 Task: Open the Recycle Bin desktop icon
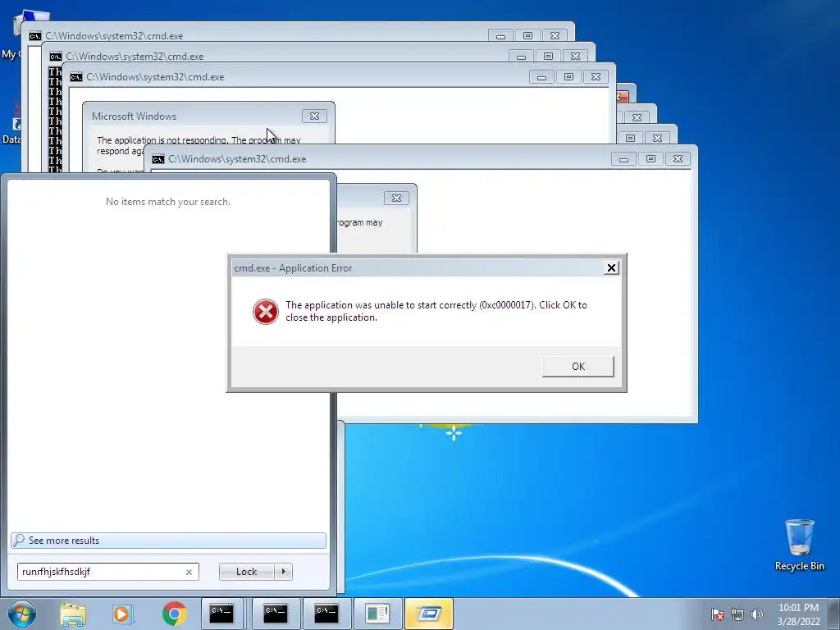799,545
